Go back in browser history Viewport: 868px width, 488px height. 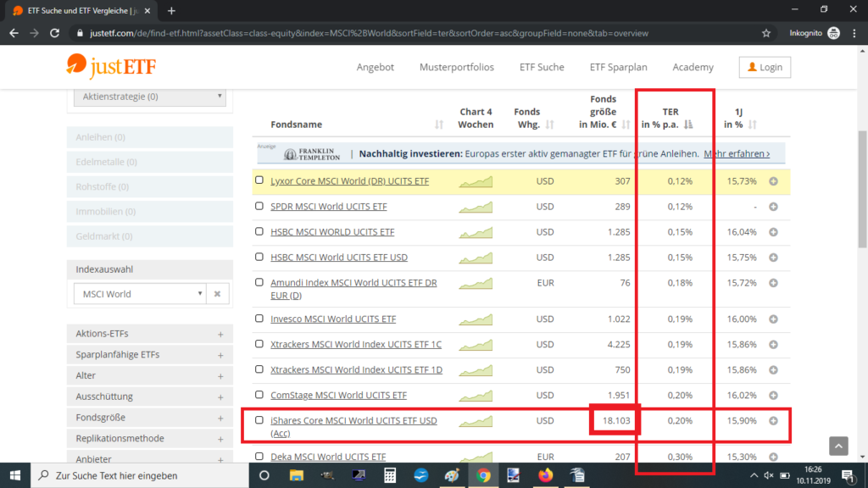[x=14, y=33]
